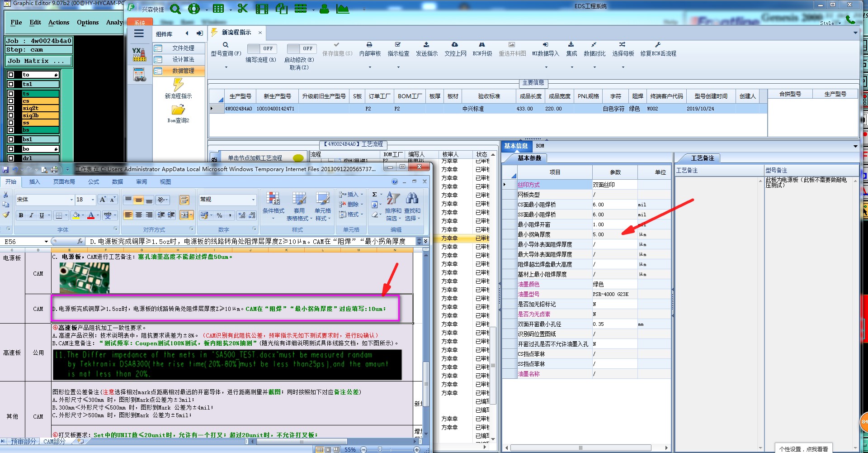Click the ECN升级 toolbar icon
The image size is (868, 453).
click(x=482, y=45)
